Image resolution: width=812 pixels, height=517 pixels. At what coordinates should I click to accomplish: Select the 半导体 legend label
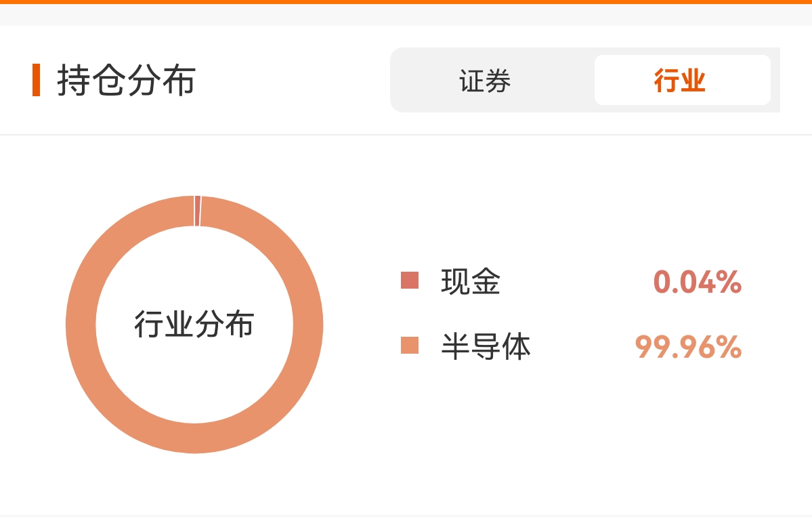pos(486,346)
